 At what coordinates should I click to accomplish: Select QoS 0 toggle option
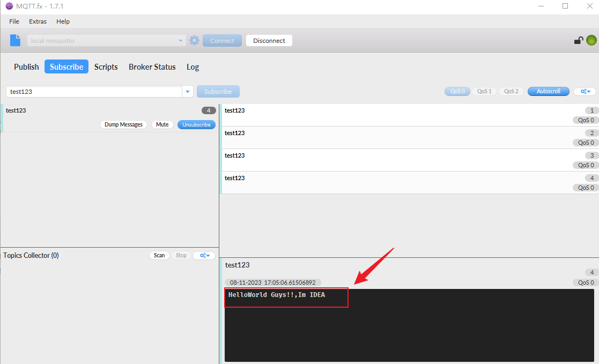[457, 92]
